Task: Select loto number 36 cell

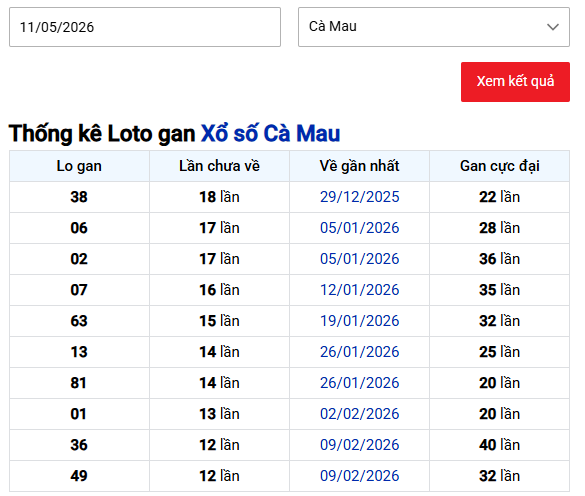Action: coord(79,445)
